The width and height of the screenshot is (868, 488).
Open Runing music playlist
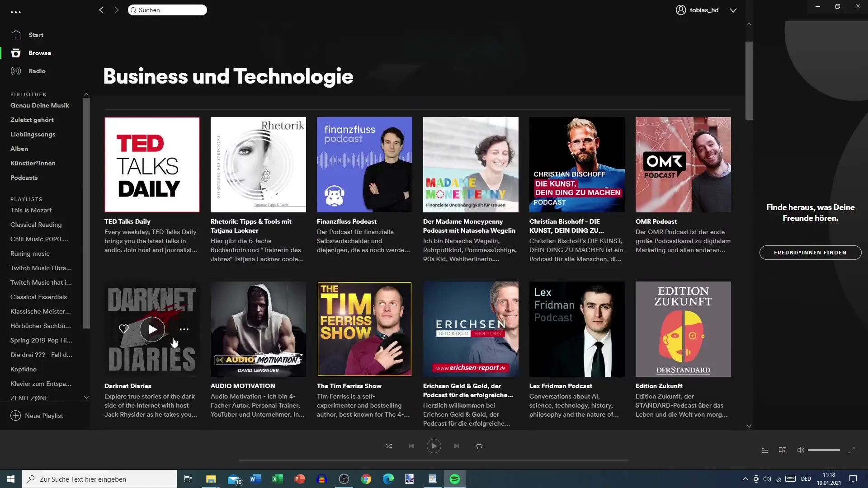point(30,253)
